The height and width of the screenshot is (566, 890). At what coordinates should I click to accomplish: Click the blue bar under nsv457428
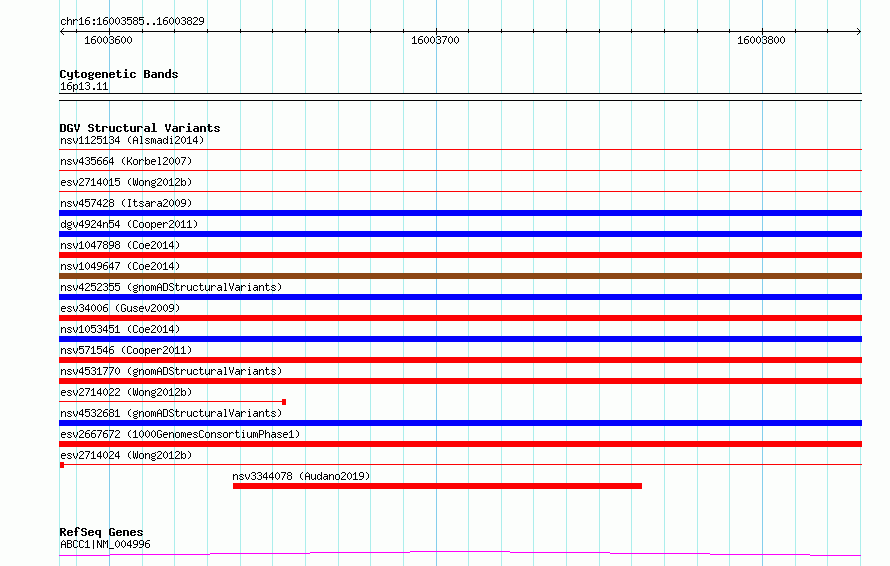click(460, 213)
